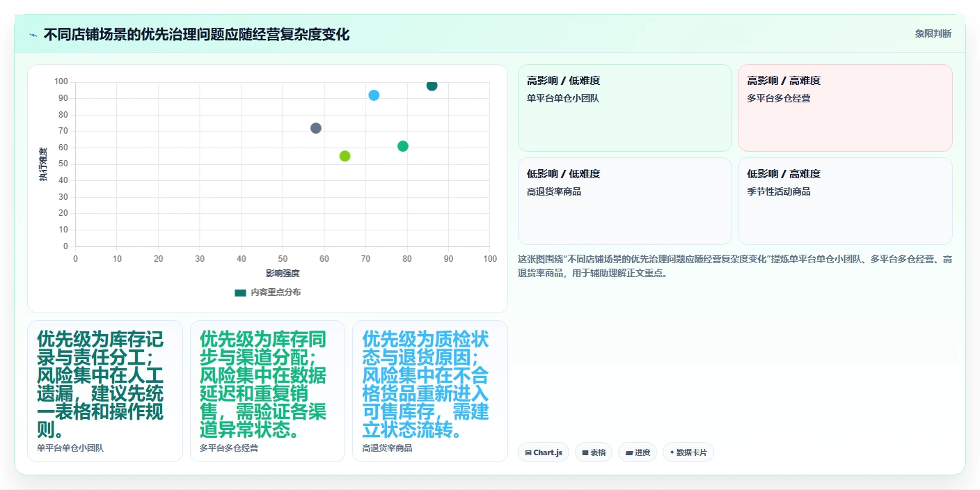Viewport: 980px width, 490px height.
Task: Click the 象限判断 label in the header
Action: pyautogui.click(x=933, y=33)
